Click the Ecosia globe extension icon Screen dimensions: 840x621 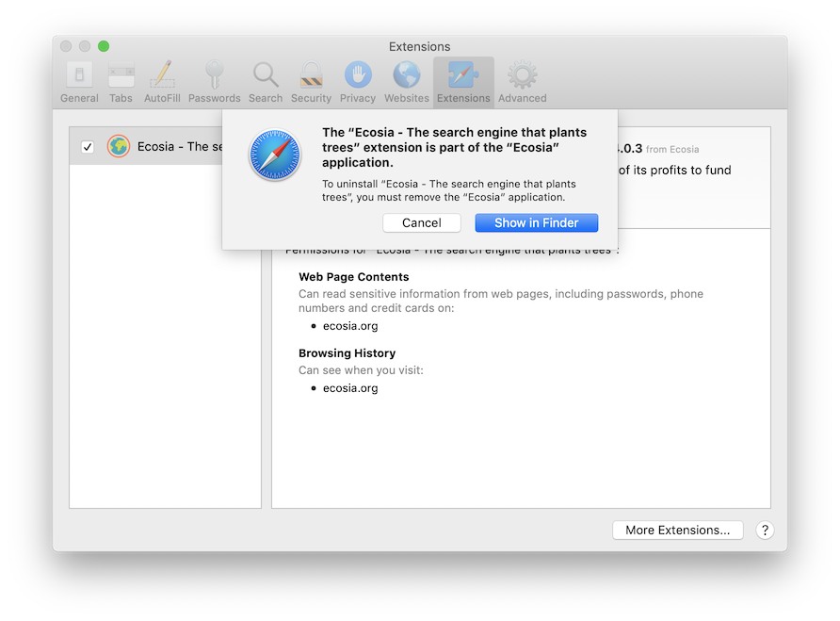point(119,147)
